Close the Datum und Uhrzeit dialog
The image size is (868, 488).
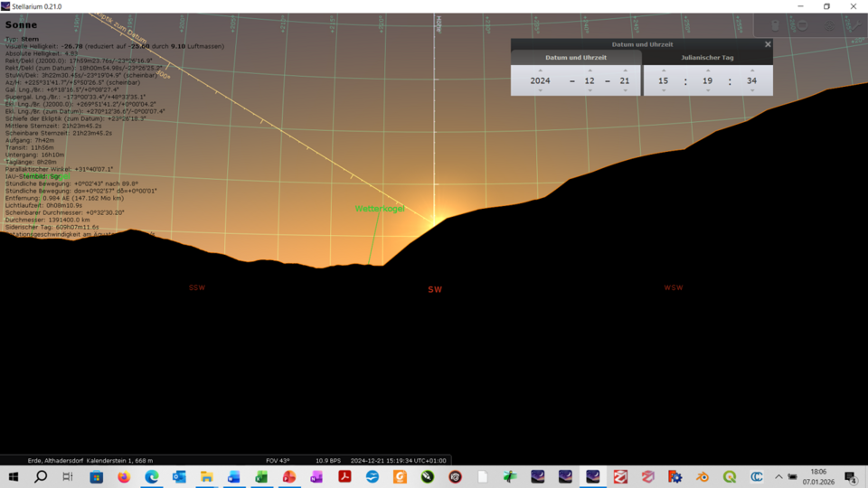pyautogui.click(x=768, y=44)
